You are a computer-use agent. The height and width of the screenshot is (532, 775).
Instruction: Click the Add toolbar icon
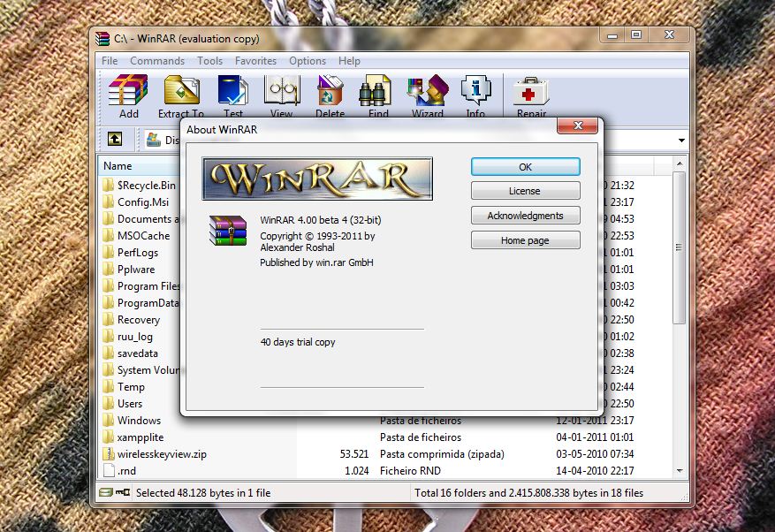[x=128, y=90]
